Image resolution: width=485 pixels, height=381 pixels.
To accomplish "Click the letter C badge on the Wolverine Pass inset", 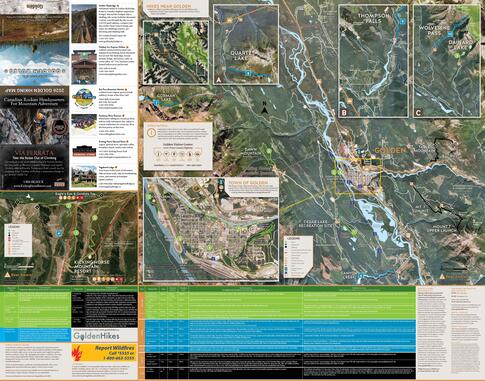I will (x=418, y=113).
